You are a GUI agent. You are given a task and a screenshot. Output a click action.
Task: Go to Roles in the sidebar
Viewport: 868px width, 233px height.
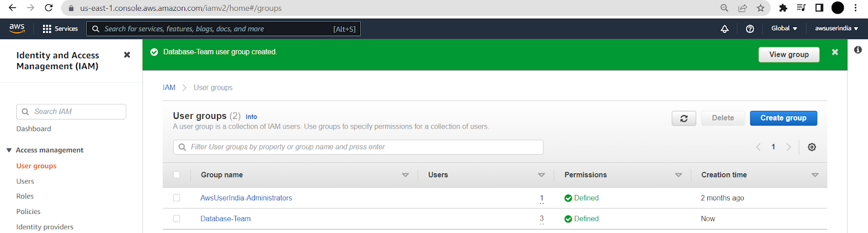pyautogui.click(x=25, y=196)
